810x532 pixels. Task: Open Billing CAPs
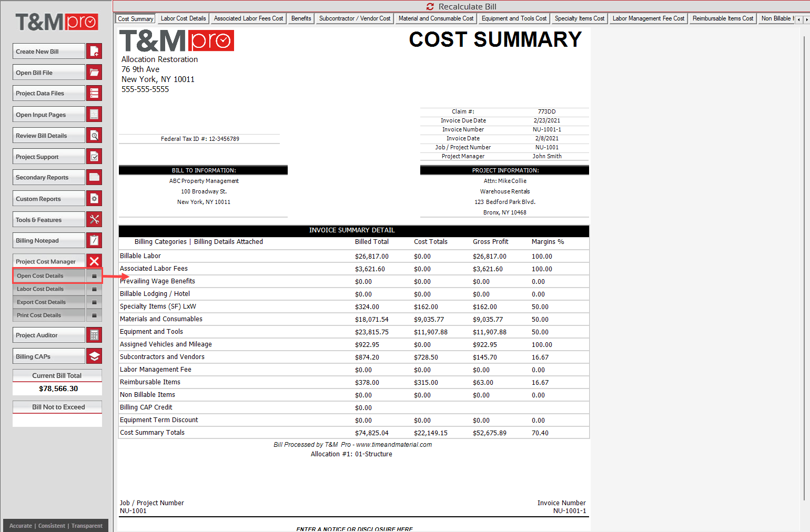[x=48, y=356]
